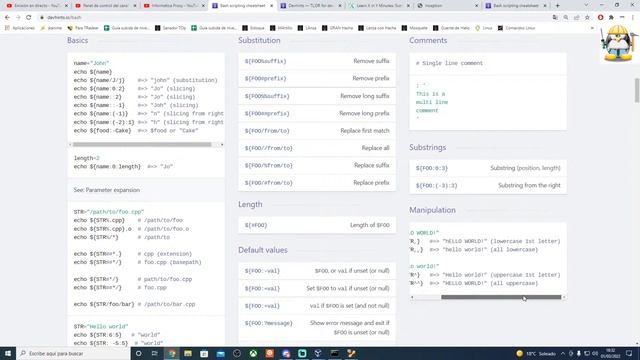Click the weather Soleado widget in the taskbar
The image size is (640, 360).
536,353
